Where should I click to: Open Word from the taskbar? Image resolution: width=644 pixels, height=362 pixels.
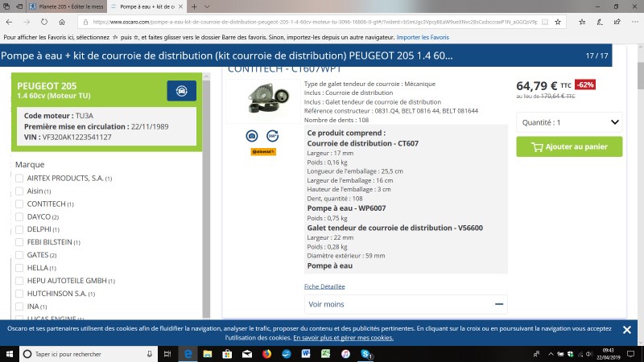click(x=306, y=354)
